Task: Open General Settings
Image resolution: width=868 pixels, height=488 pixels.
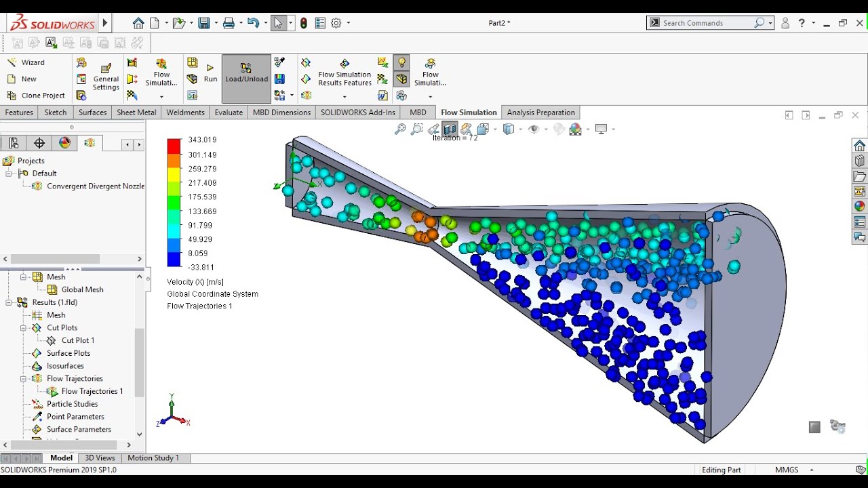Action: [106, 77]
